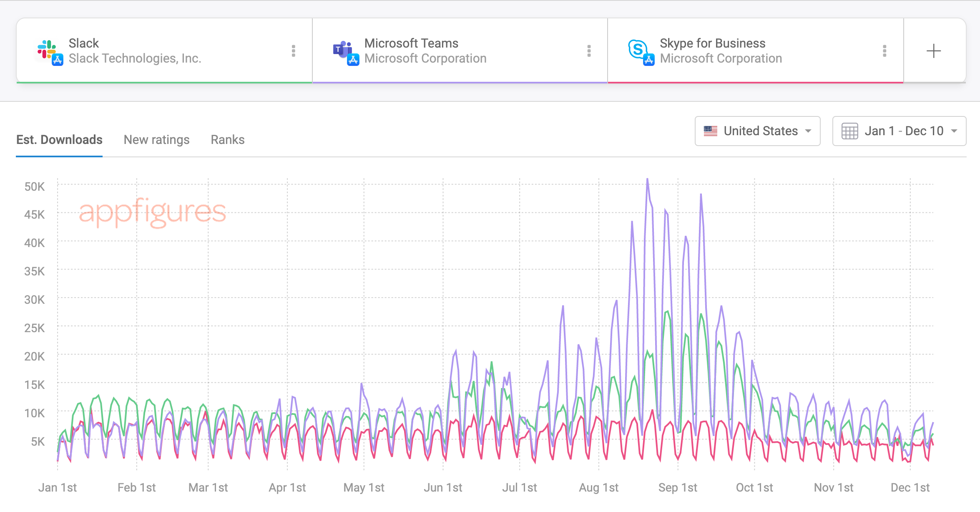This screenshot has height=512, width=980.
Task: Click Microsoft Corporation under Skype for Business
Action: point(721,58)
